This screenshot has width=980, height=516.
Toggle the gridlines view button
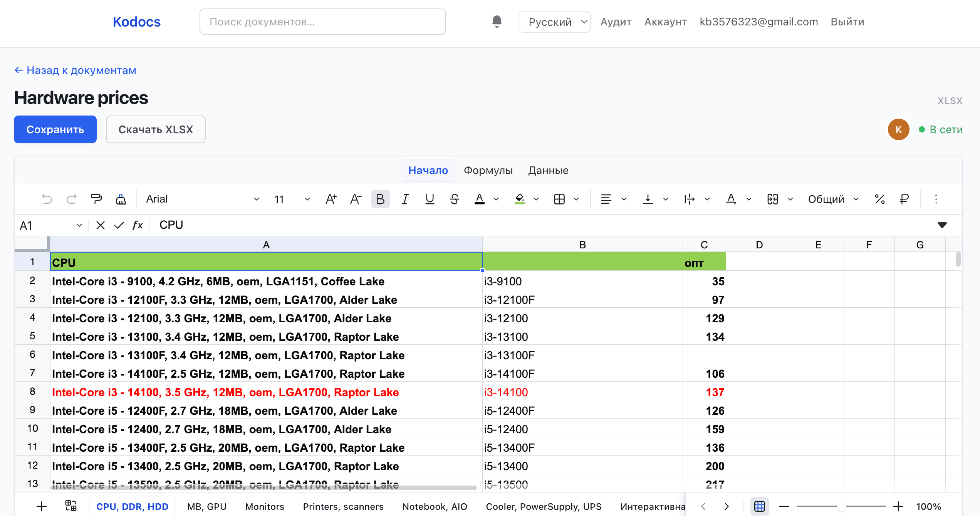(x=760, y=506)
